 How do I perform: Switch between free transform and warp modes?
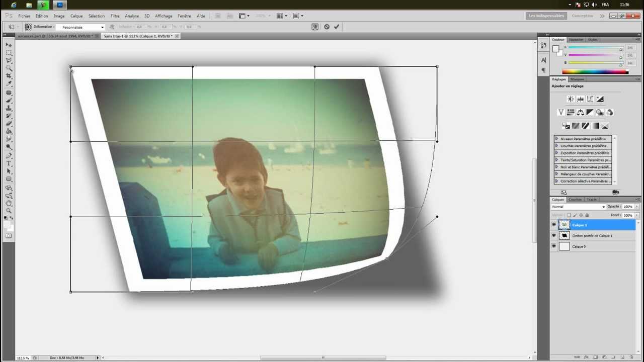point(315,27)
